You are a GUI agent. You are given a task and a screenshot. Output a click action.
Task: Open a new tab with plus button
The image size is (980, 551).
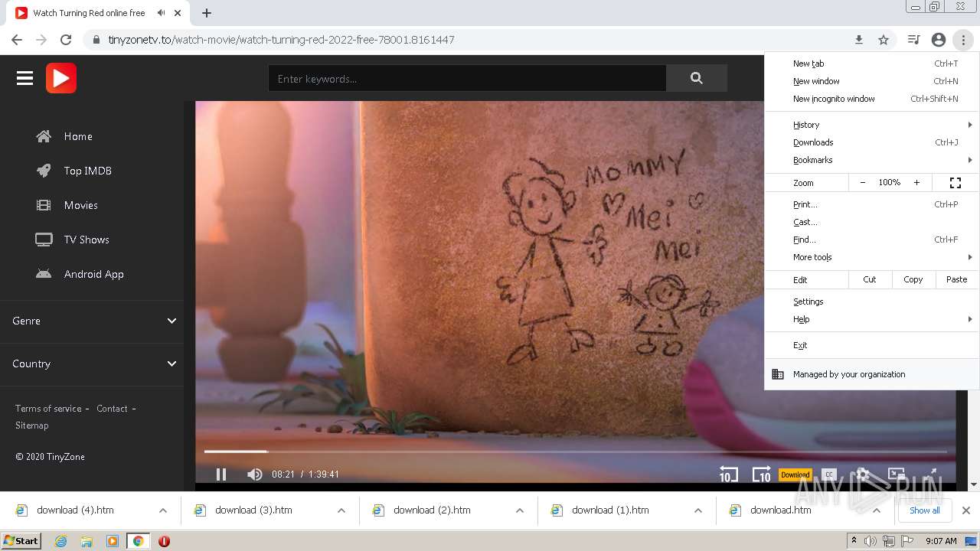point(207,13)
